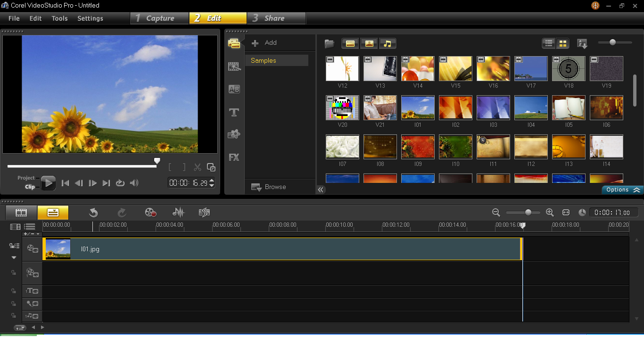Image resolution: width=644 pixels, height=362 pixels.
Task: Unlock the Overlay track lock icon
Action: (14, 272)
